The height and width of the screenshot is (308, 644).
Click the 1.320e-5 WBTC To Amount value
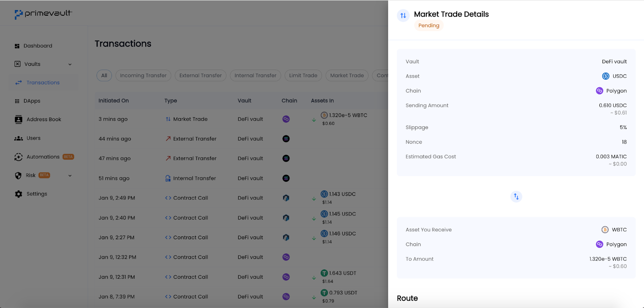(x=608, y=259)
